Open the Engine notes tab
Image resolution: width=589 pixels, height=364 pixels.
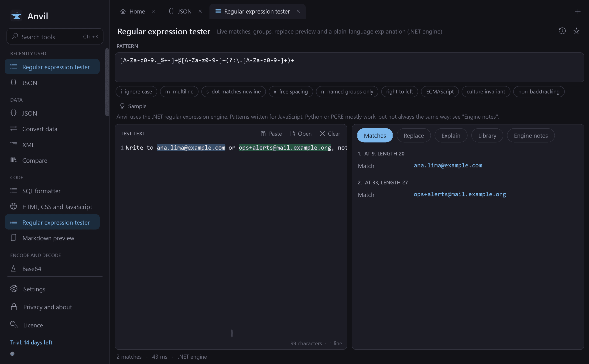531,136
